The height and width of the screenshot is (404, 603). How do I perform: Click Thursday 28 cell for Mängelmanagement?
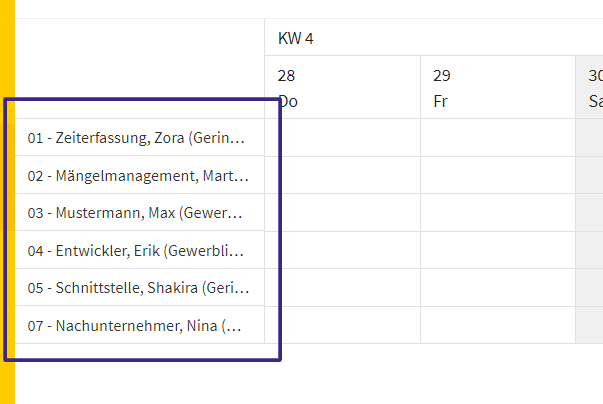tap(343, 175)
